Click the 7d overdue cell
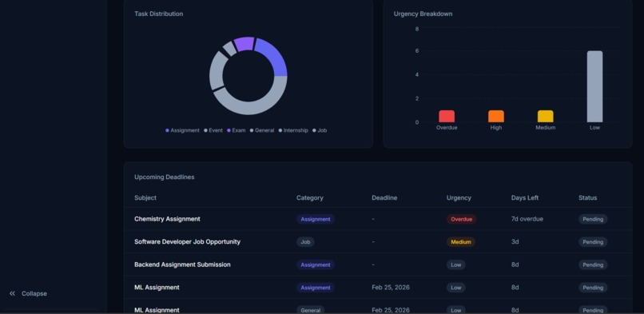Viewport: 644px width, 314px height. click(527, 219)
